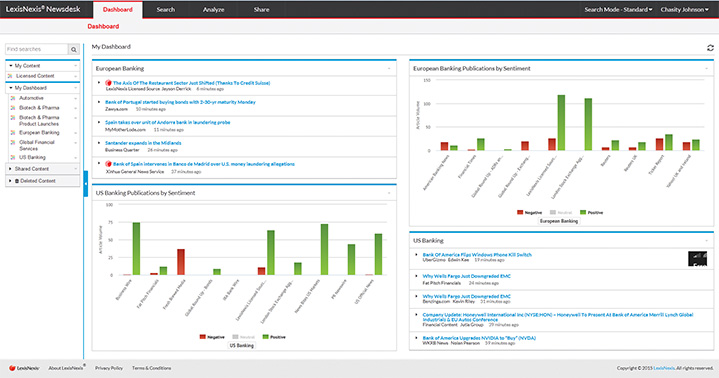Toggle Neutral series in US Banking chart legend
Screen dimensions: 719x378
(243, 337)
